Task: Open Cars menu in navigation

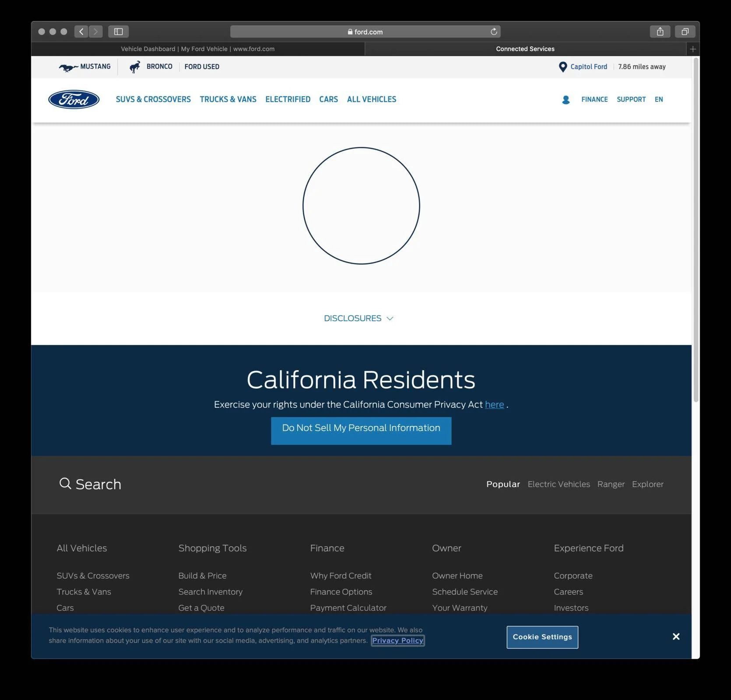Action: point(329,99)
